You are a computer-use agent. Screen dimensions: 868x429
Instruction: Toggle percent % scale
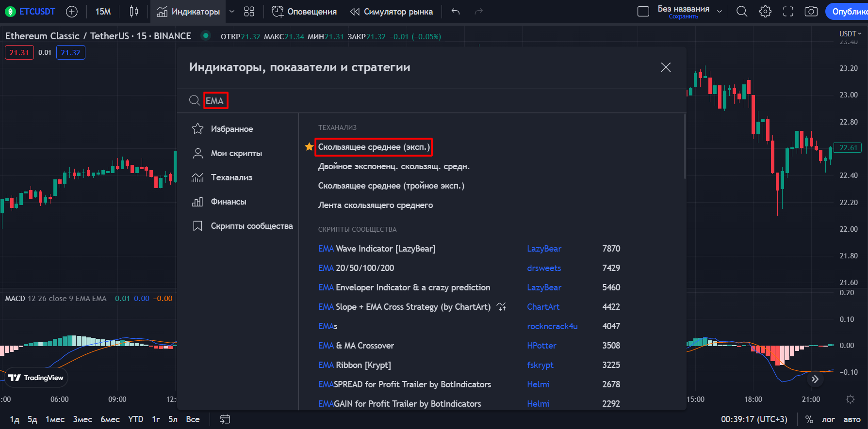(x=809, y=419)
